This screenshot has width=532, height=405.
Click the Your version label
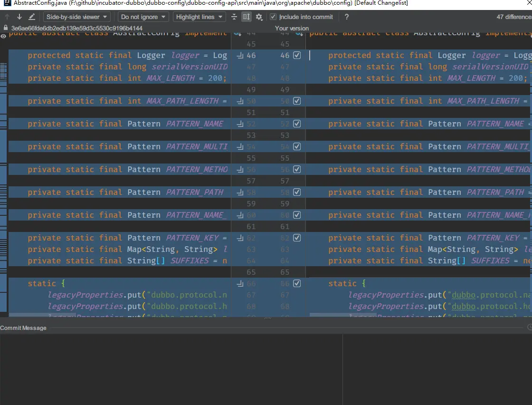tap(292, 28)
